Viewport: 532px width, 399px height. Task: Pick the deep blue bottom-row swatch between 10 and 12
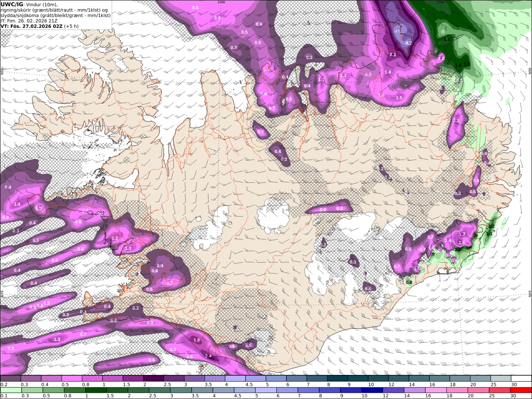pos(372,390)
